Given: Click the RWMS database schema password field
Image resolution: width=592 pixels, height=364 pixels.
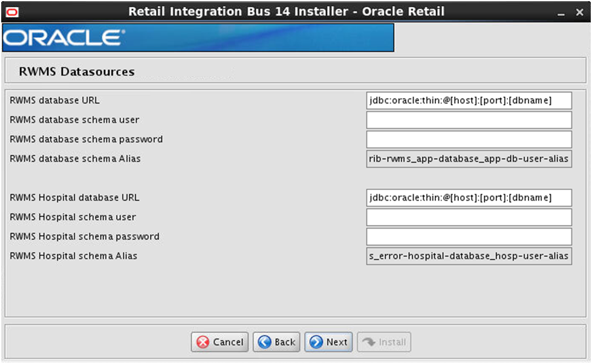Looking at the screenshot, I should 469,140.
